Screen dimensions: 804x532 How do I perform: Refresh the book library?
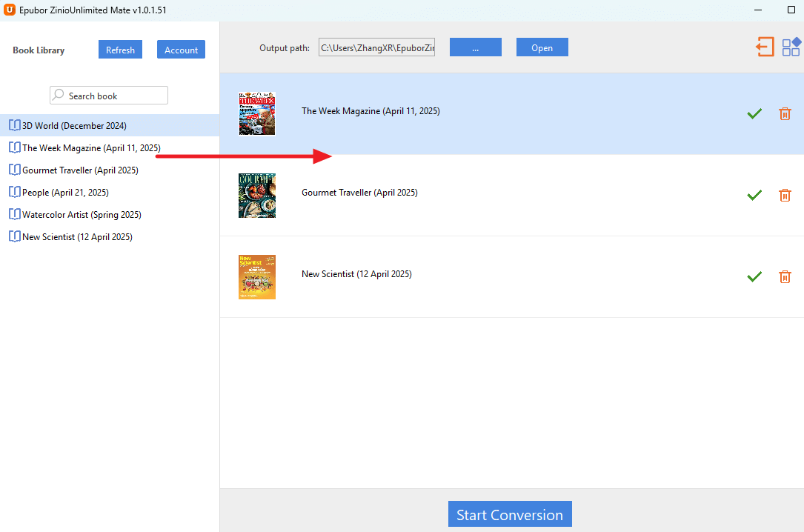(x=121, y=50)
